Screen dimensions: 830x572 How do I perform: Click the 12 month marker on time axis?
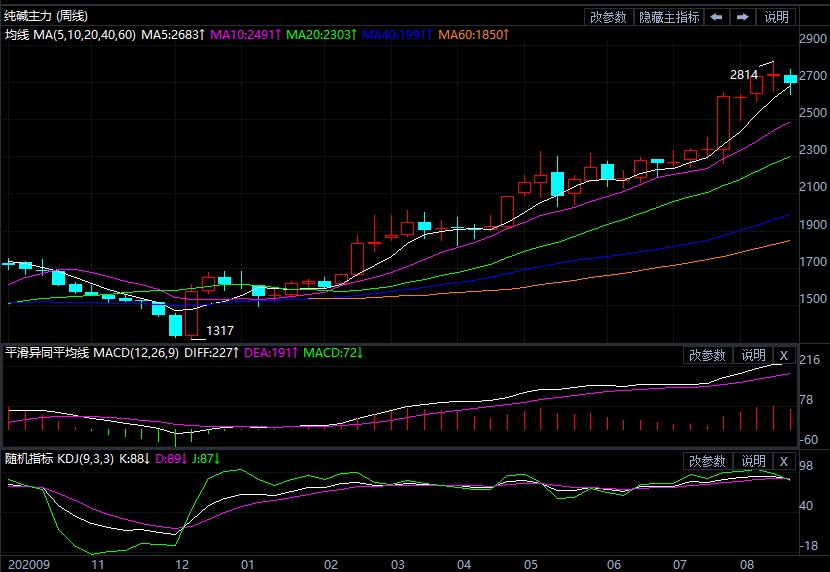point(182,565)
